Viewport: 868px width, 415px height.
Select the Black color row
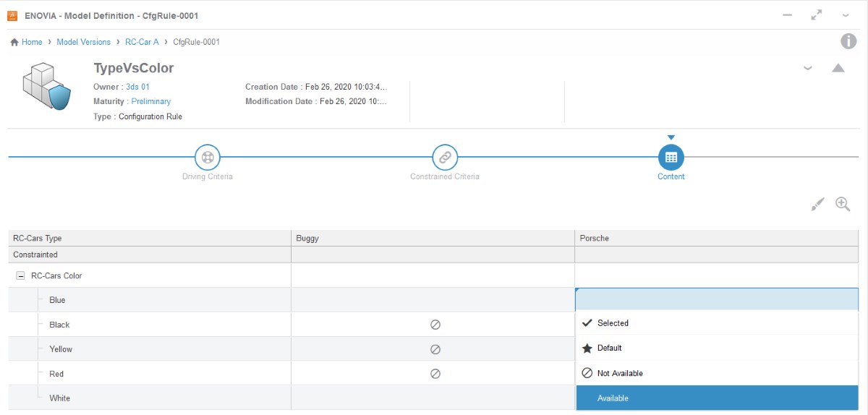point(149,325)
